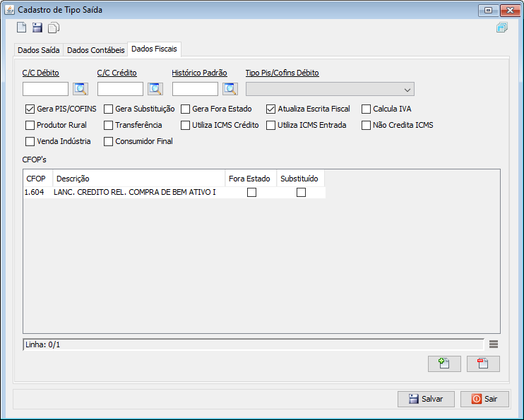Check the Consumidor Final option
Image resolution: width=524 pixels, height=420 pixels.
[109, 141]
